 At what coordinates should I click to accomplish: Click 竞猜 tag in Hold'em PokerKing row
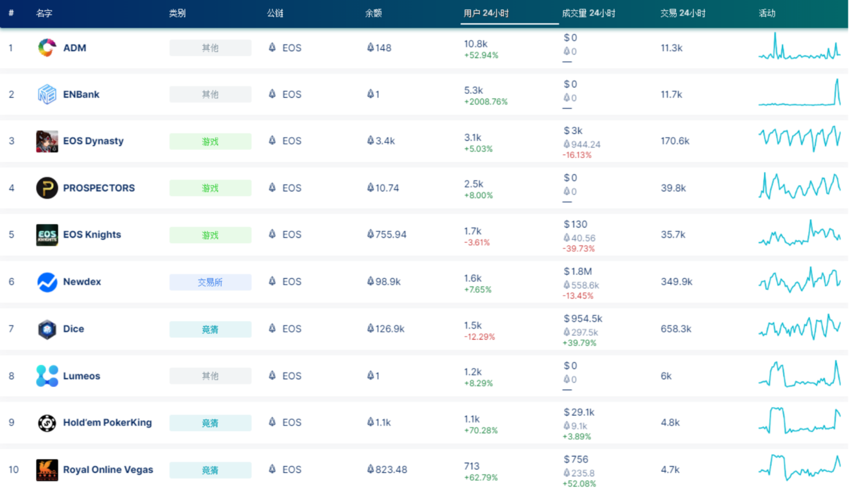(x=210, y=422)
